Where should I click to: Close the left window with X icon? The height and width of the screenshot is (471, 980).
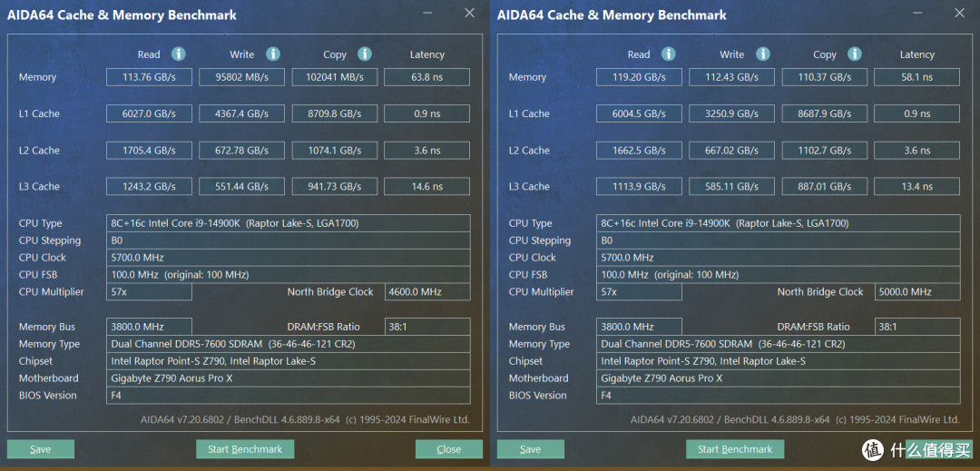[x=469, y=13]
